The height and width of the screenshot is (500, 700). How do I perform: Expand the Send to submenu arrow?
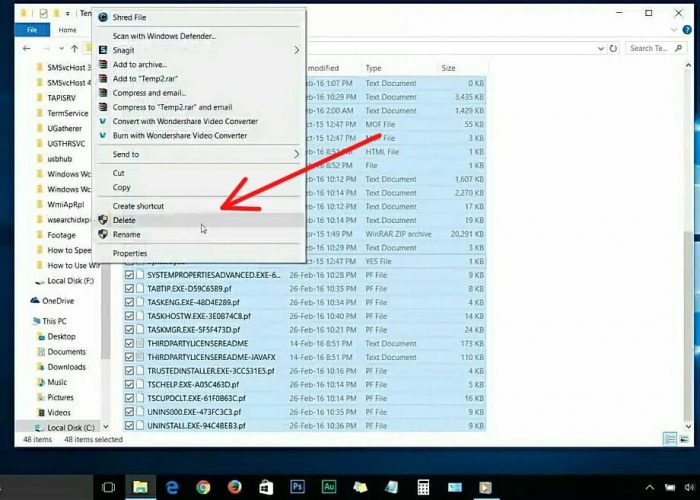click(x=296, y=154)
